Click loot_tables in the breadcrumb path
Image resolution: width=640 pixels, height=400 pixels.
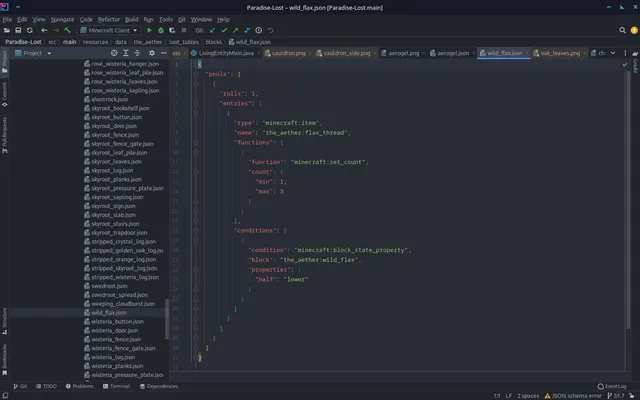[x=184, y=42]
